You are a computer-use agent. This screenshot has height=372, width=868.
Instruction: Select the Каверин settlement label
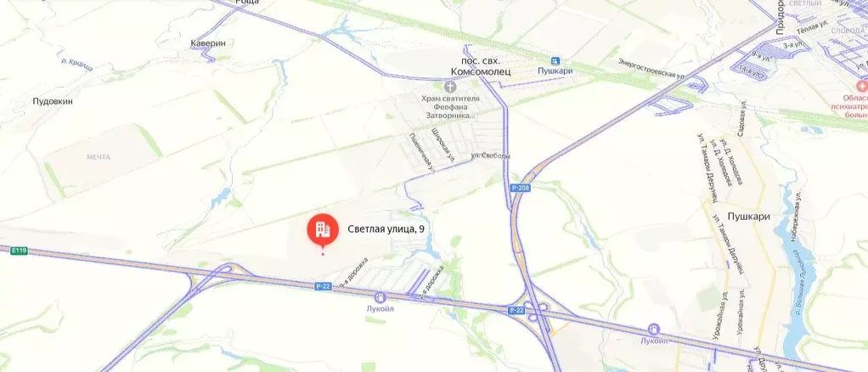[208, 43]
